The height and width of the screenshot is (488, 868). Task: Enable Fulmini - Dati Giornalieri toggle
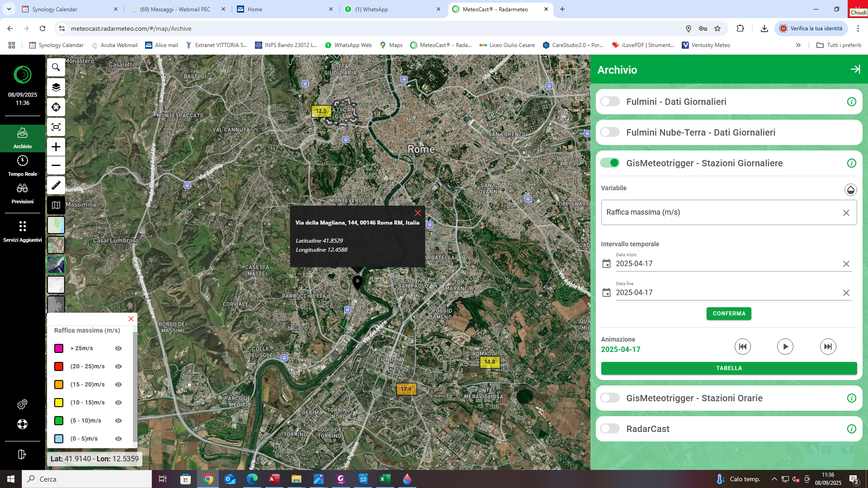click(x=610, y=102)
